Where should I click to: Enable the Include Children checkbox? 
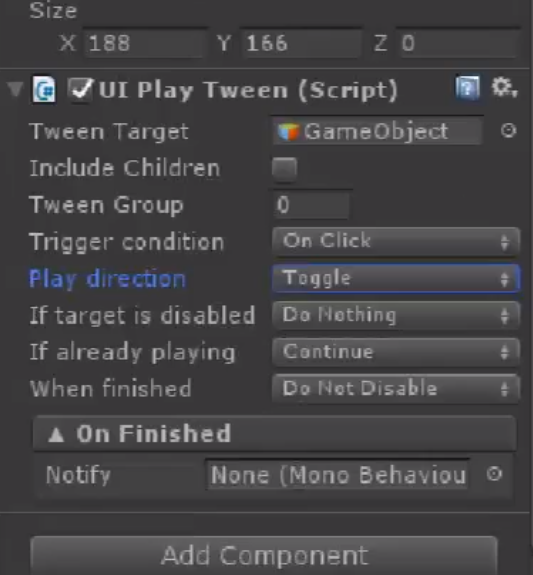284,169
